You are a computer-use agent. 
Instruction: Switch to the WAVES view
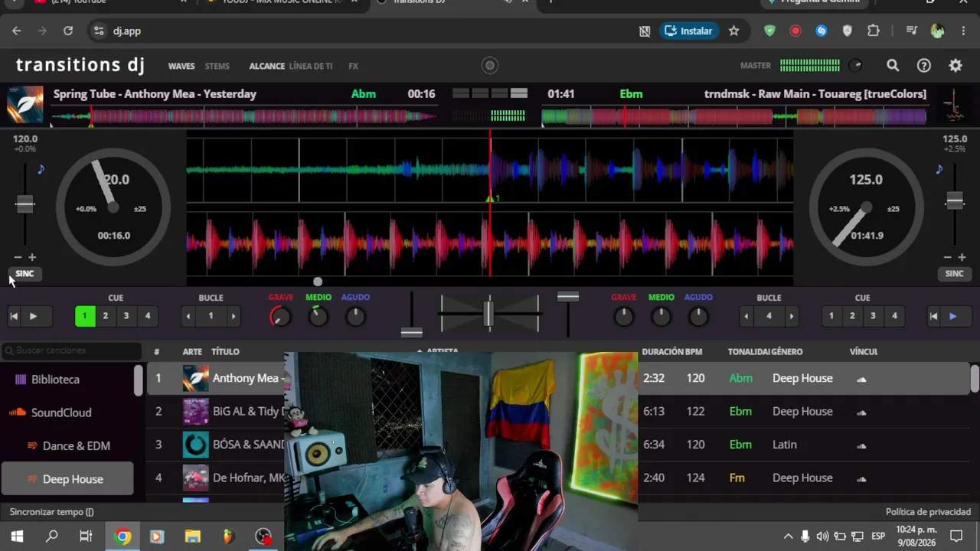click(181, 67)
